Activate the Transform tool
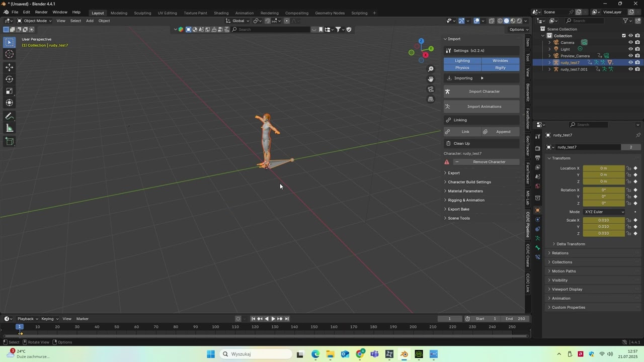The height and width of the screenshot is (362, 644). pyautogui.click(x=10, y=103)
